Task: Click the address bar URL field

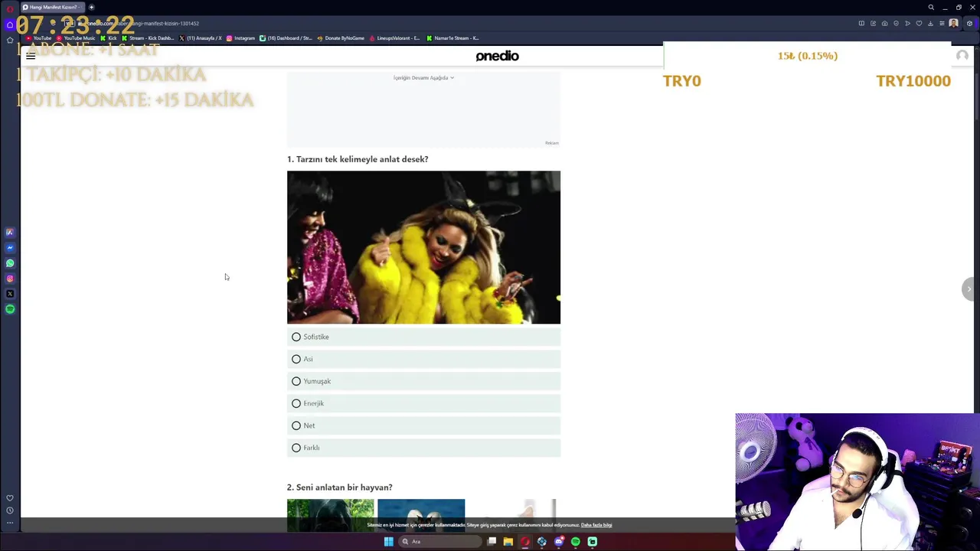Action: 459,24
